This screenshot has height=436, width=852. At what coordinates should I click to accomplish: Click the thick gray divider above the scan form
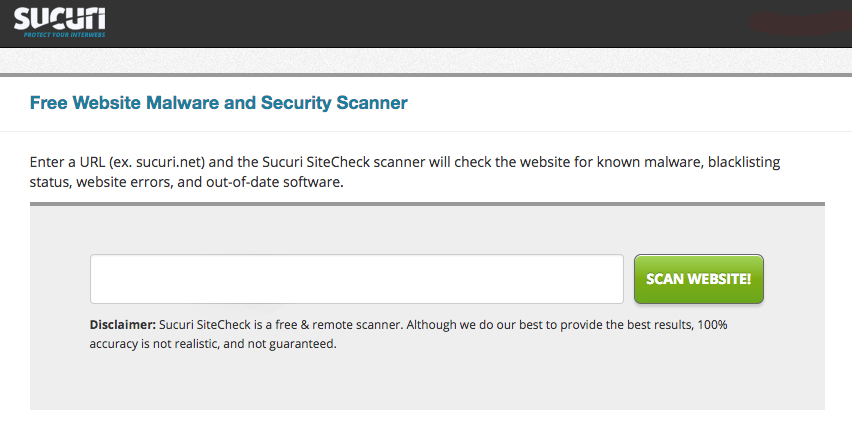click(x=427, y=204)
